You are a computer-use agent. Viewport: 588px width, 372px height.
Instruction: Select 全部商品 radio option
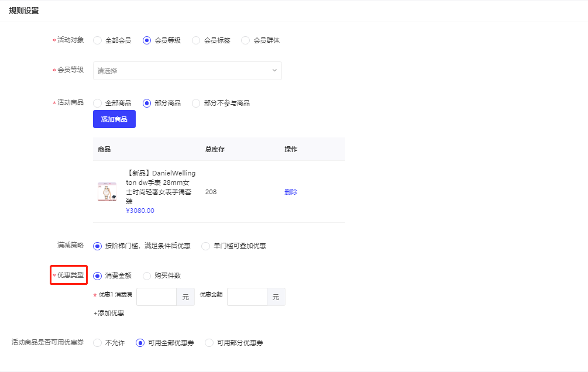click(98, 103)
